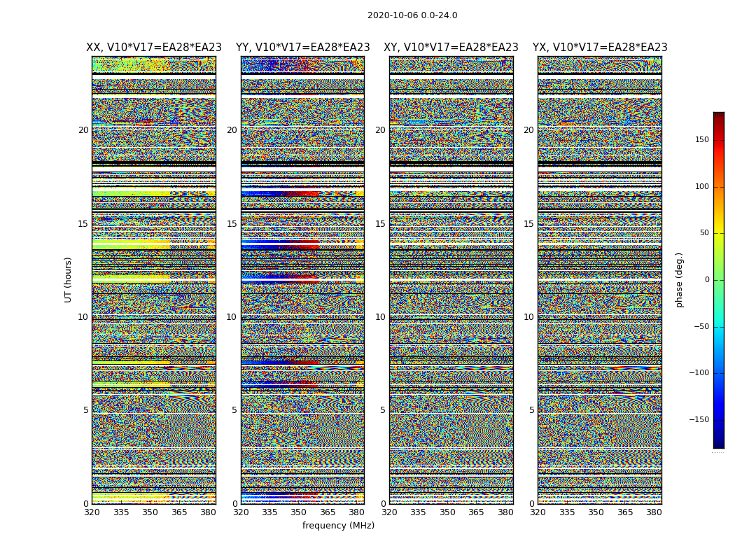Click the XY panel x-axis tick 350
Viewport: 735px width, 560px height.
[448, 512]
